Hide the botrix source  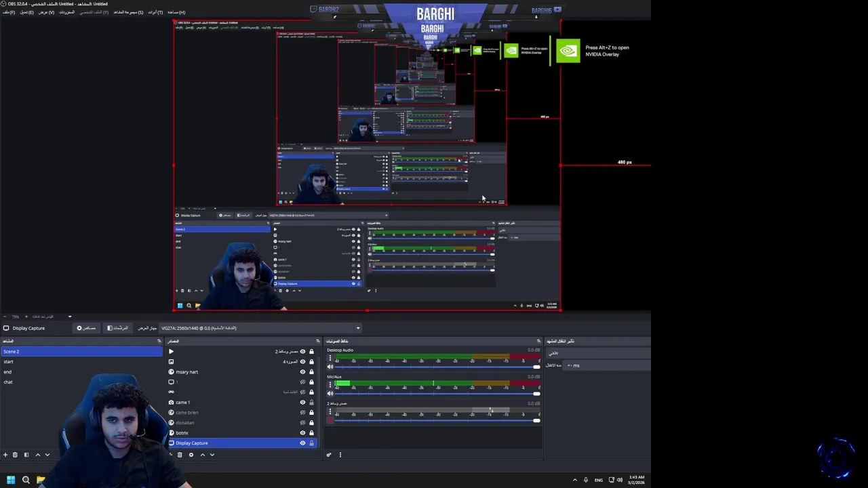(302, 432)
